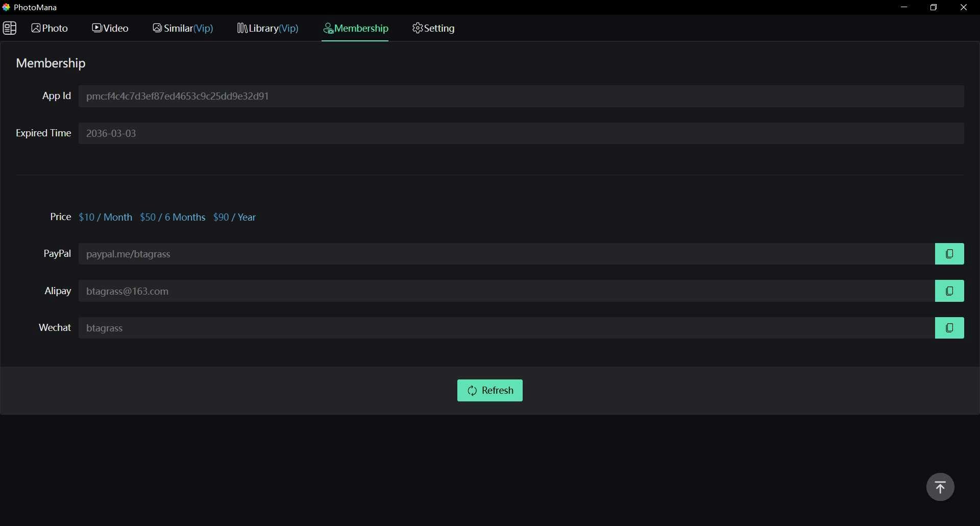Click the Video playback icon
Screen dimensions: 980x526
97,28
